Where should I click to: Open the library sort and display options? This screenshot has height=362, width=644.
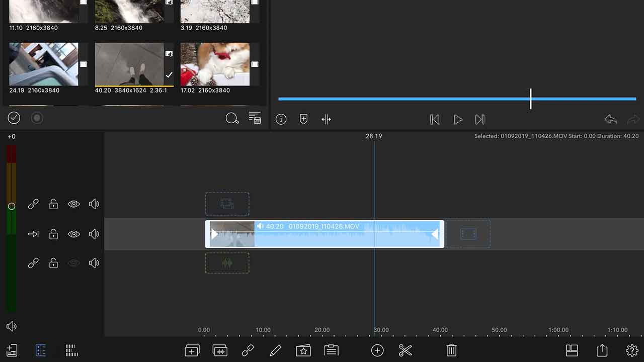[255, 119]
